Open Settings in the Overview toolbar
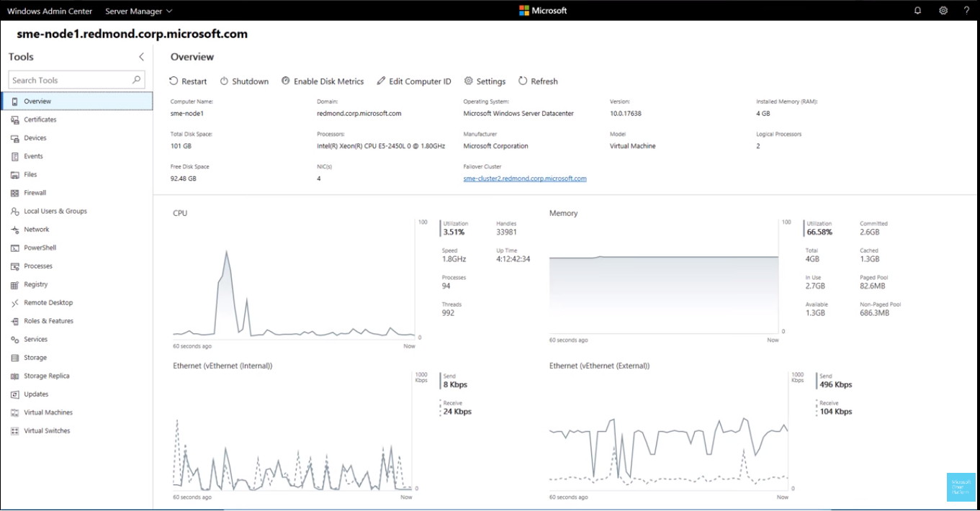 click(x=485, y=81)
